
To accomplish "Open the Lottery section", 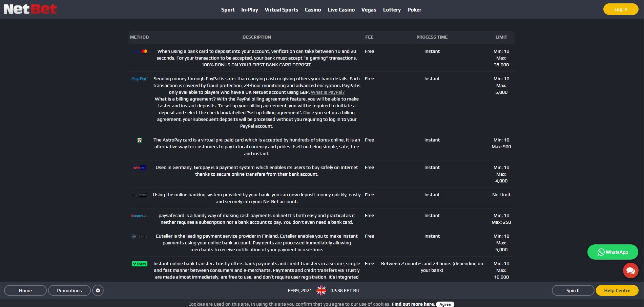I will 392,10.
